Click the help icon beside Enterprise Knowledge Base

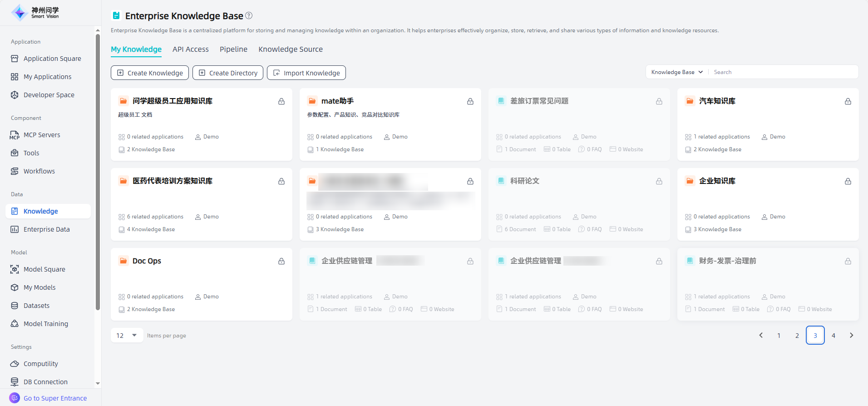tap(249, 15)
